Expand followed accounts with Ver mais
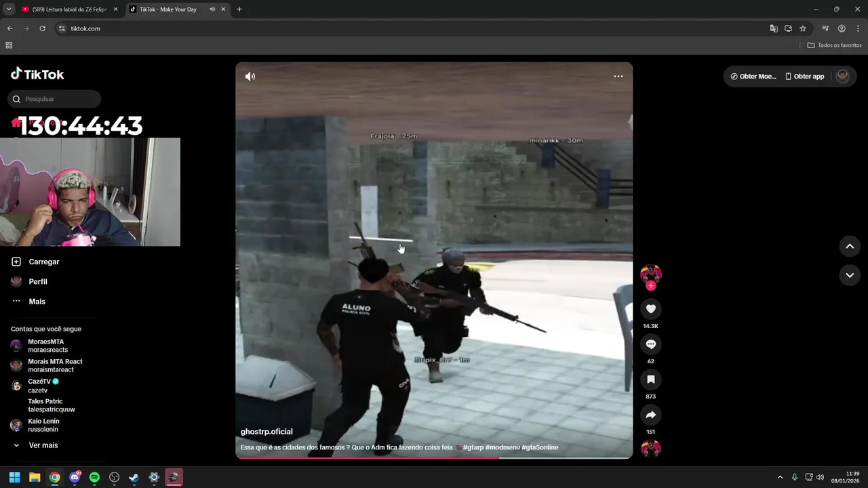The height and width of the screenshot is (488, 868). click(x=35, y=445)
